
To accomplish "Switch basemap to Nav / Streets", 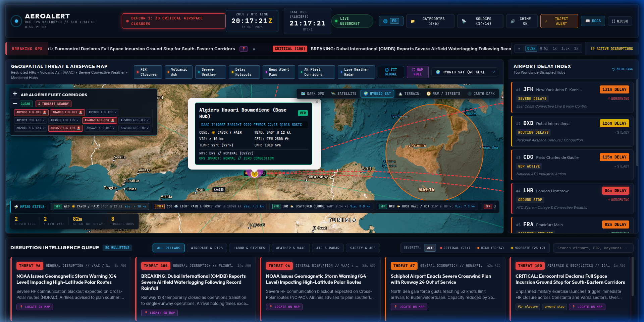I will click(443, 94).
